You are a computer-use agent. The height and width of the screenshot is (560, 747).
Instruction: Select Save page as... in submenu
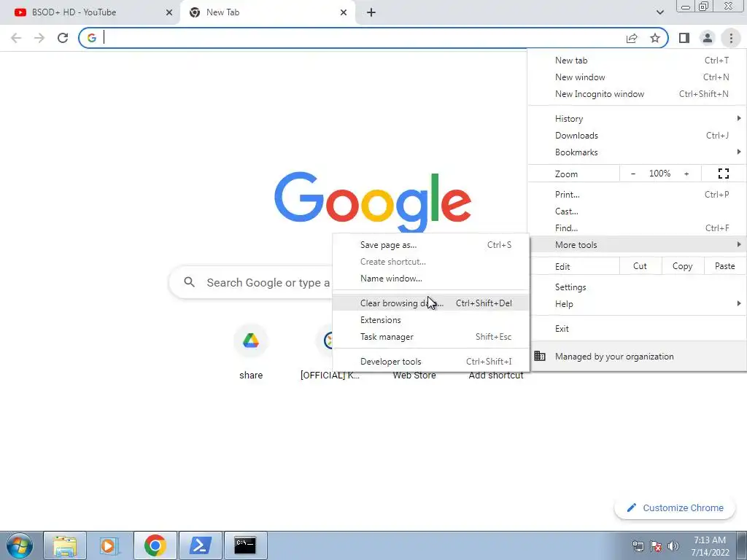pyautogui.click(x=430, y=245)
